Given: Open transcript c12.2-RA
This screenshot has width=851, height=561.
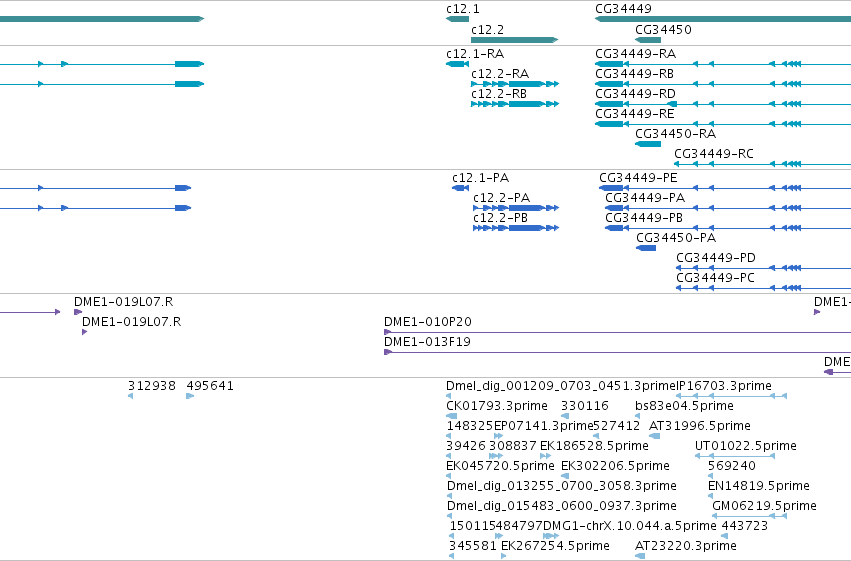Looking at the screenshot, I should [500, 74].
